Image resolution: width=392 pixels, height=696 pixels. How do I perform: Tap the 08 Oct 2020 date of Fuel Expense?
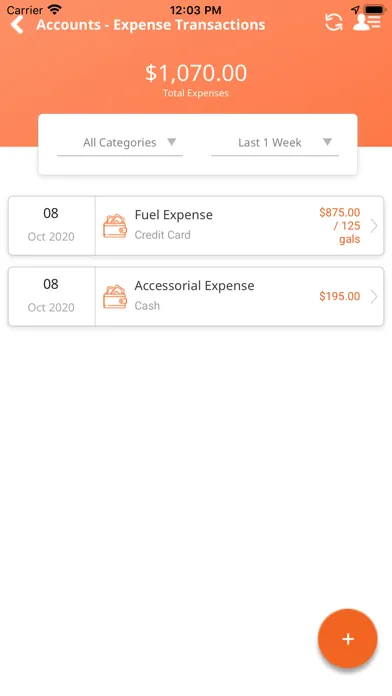[x=51, y=225]
